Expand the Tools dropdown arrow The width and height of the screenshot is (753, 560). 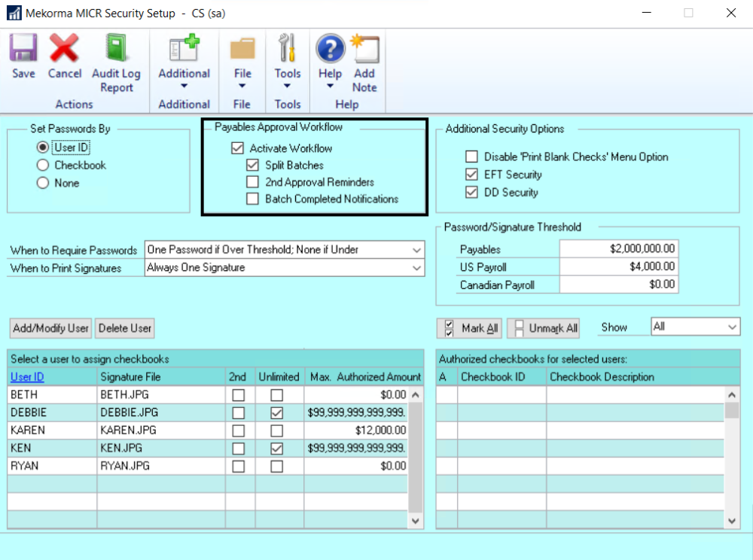coord(287,87)
